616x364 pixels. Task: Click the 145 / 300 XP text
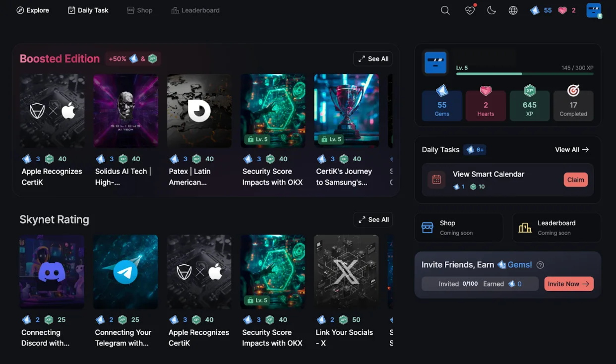[577, 68]
